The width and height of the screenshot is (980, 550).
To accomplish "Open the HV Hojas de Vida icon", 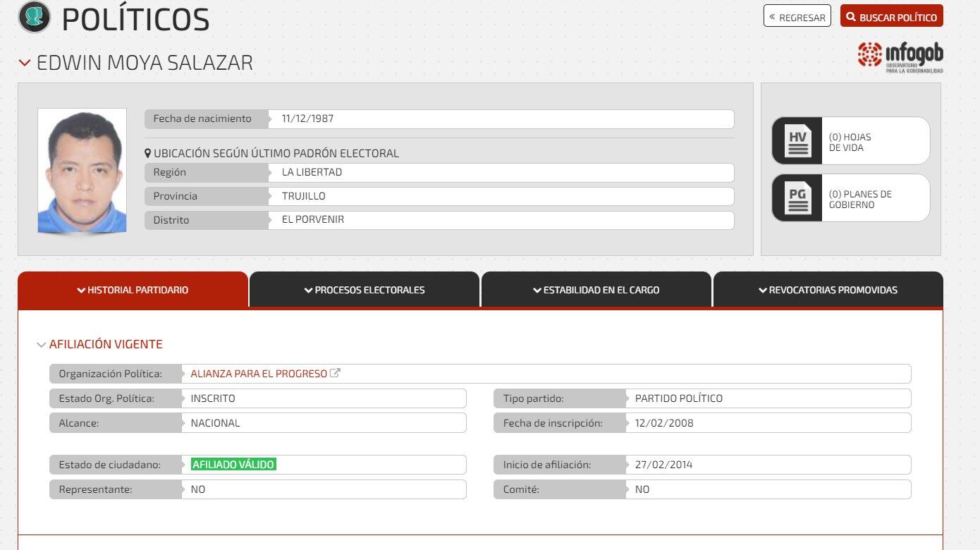I will click(x=797, y=141).
